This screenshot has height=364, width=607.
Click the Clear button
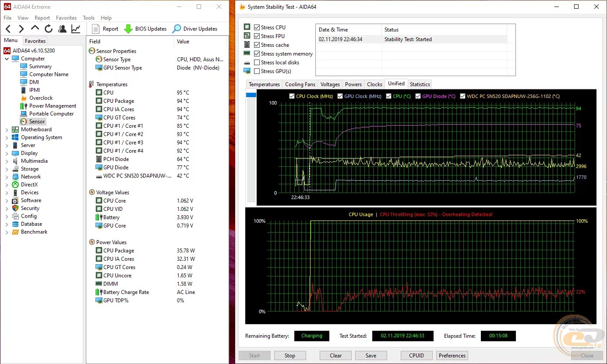click(x=336, y=356)
